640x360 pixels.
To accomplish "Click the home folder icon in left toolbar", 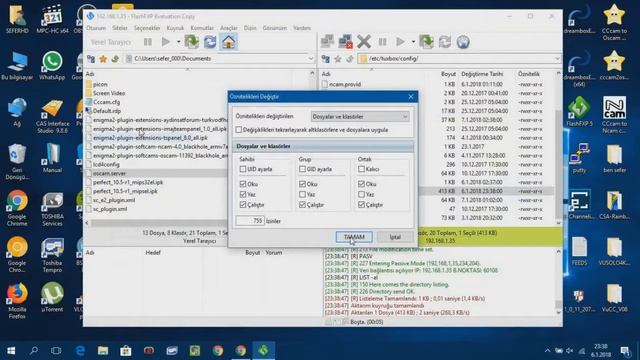I will click(x=229, y=42).
